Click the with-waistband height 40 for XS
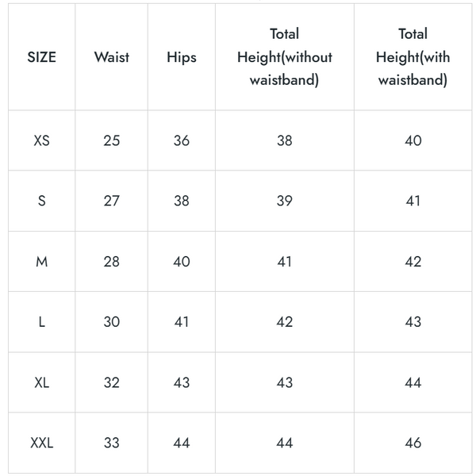Viewport: 476px width, 476px height. pyautogui.click(x=413, y=140)
